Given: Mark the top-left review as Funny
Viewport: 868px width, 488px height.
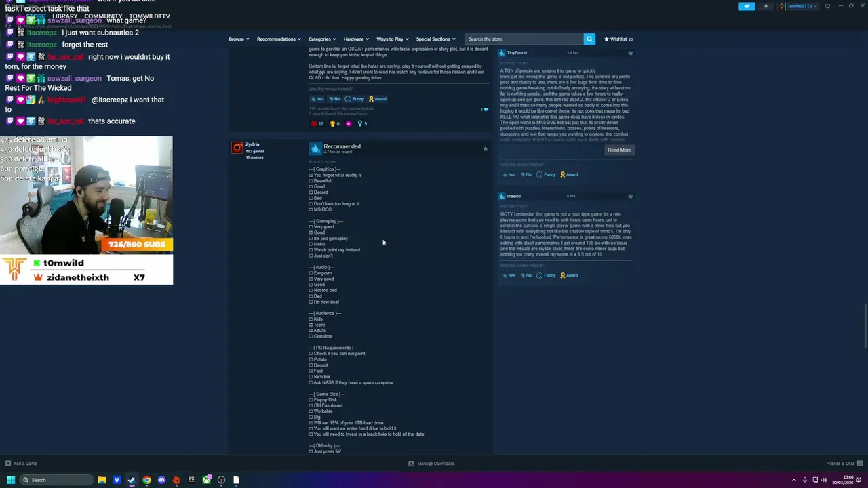Looking at the screenshot, I should tap(355, 99).
